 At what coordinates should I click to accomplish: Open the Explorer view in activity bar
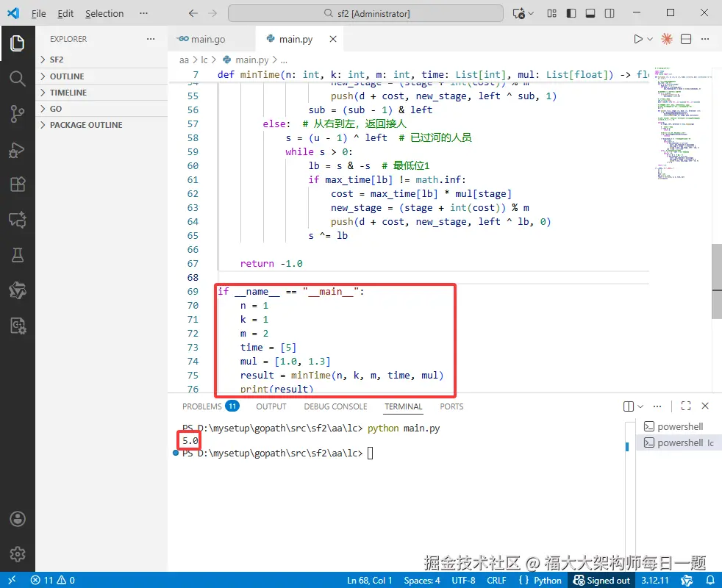tap(18, 43)
